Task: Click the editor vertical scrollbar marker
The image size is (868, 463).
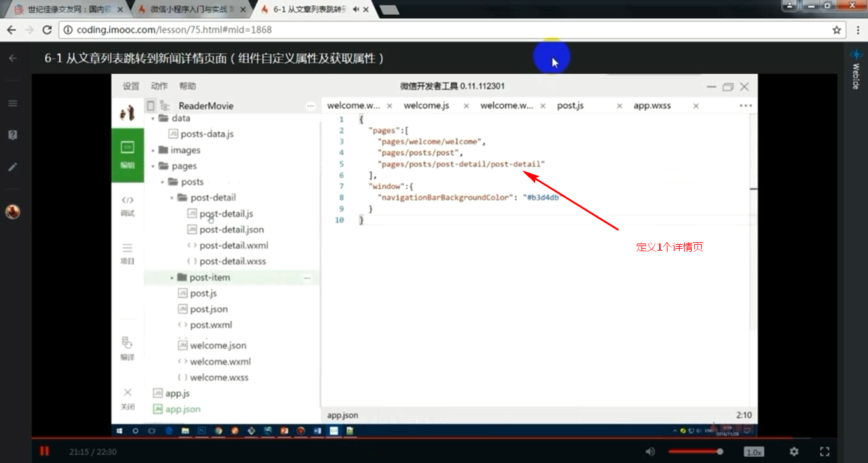Action: [754, 189]
